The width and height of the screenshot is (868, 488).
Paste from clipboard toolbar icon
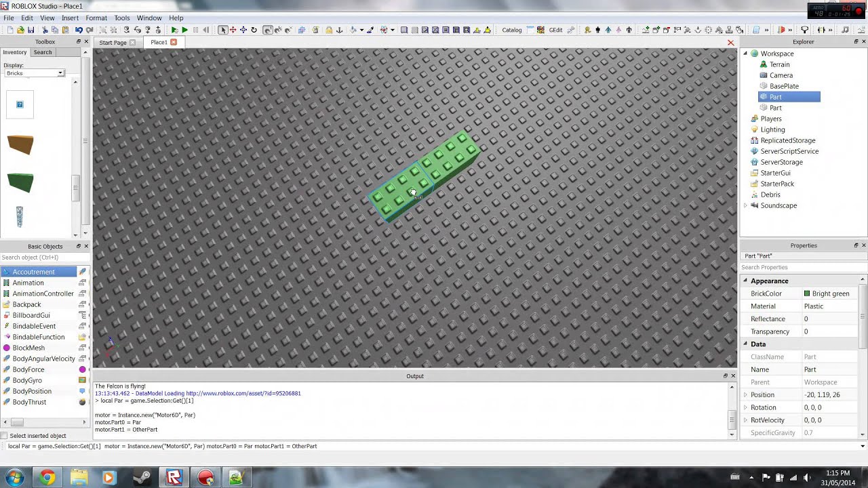66,30
